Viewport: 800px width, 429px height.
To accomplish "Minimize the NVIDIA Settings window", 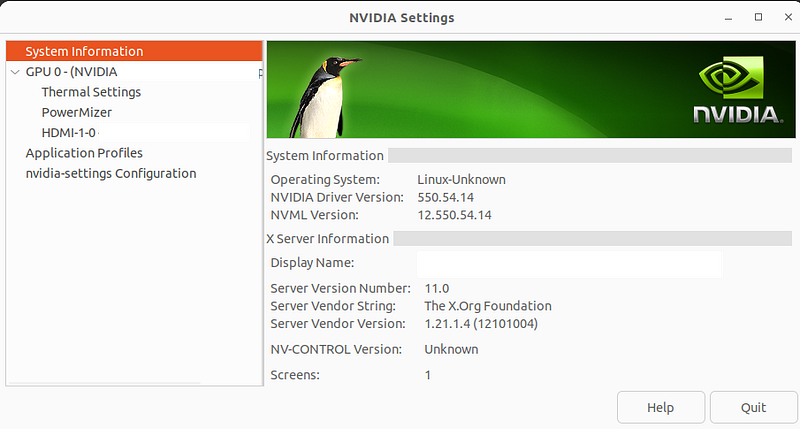I will click(729, 18).
